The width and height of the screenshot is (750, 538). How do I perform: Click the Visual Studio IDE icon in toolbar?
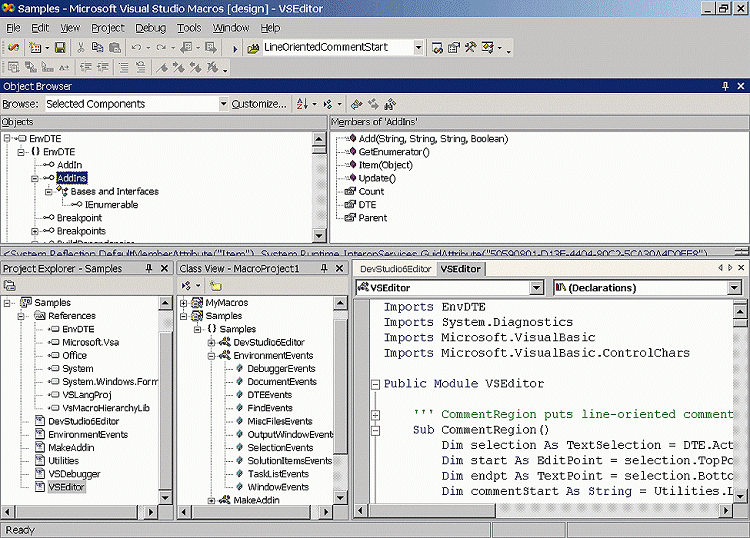coord(14,47)
